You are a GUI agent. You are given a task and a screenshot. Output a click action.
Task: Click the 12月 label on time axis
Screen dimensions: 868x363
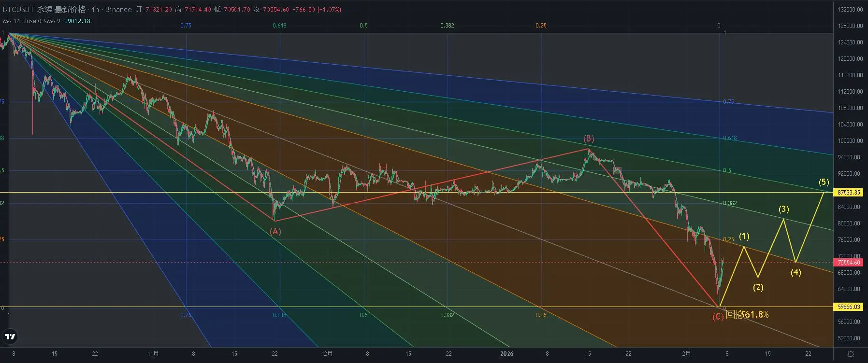point(327,354)
